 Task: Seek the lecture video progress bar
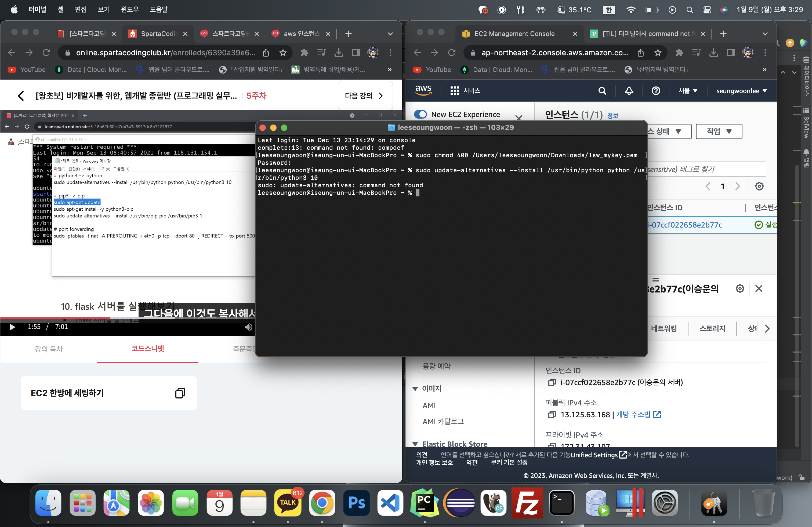[x=127, y=318]
